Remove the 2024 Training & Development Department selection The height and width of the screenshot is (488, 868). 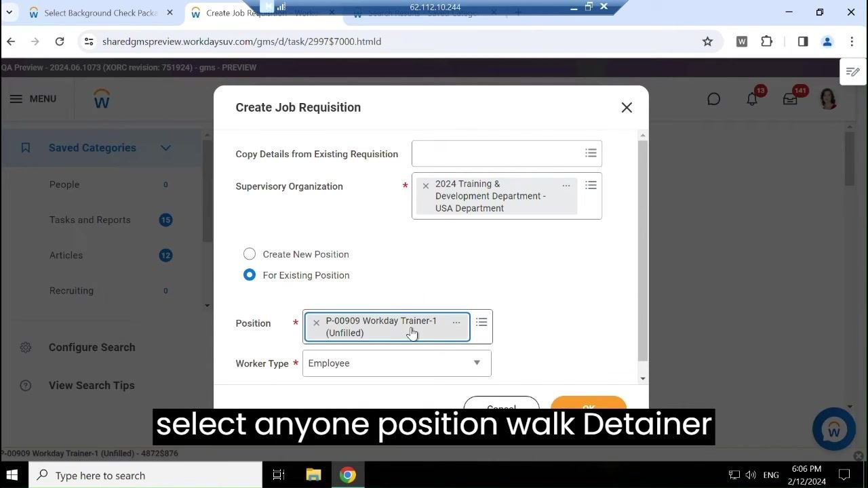[x=426, y=186]
